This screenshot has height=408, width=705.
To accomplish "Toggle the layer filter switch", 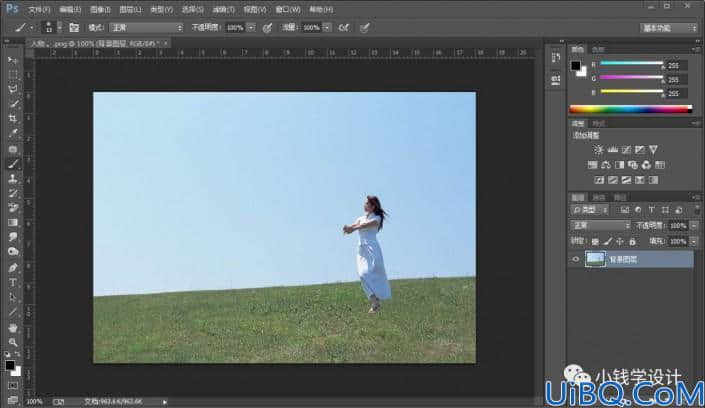I will point(697,210).
